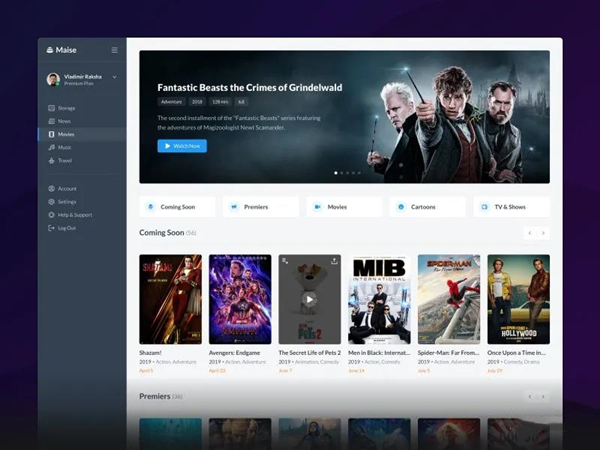Click the April 5 release date

coord(146,371)
